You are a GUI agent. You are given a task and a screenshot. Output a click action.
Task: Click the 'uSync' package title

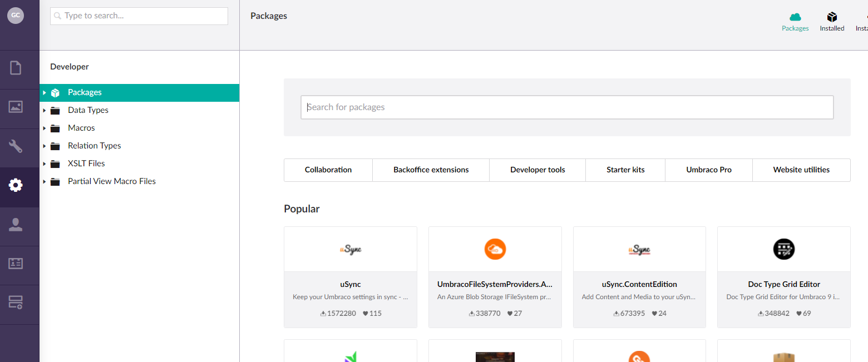351,284
